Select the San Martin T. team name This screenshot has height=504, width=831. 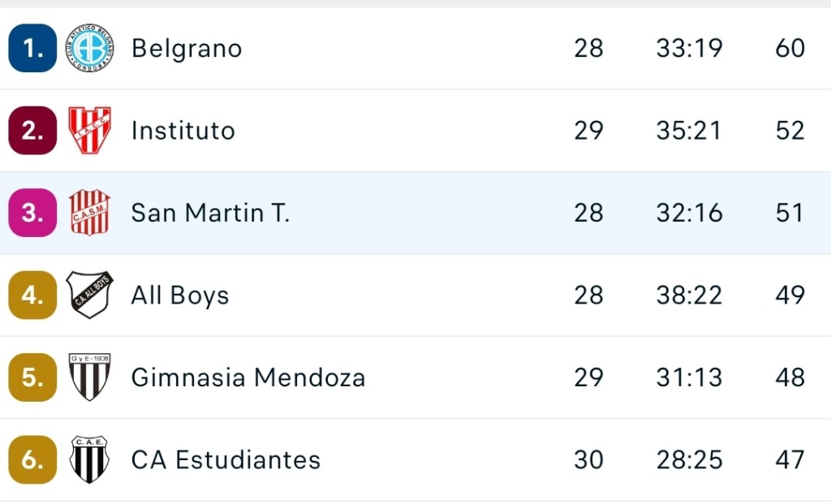pyautogui.click(x=210, y=213)
